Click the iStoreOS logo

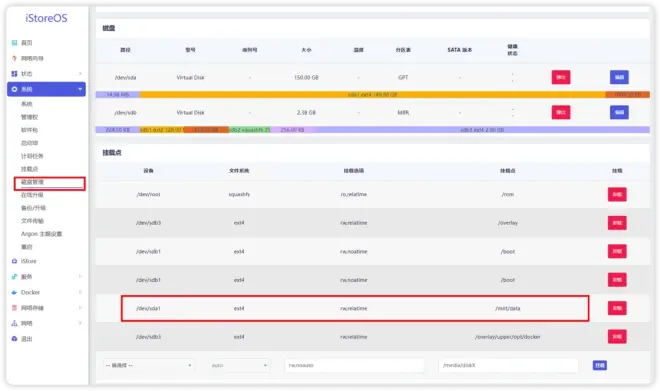(x=46, y=18)
